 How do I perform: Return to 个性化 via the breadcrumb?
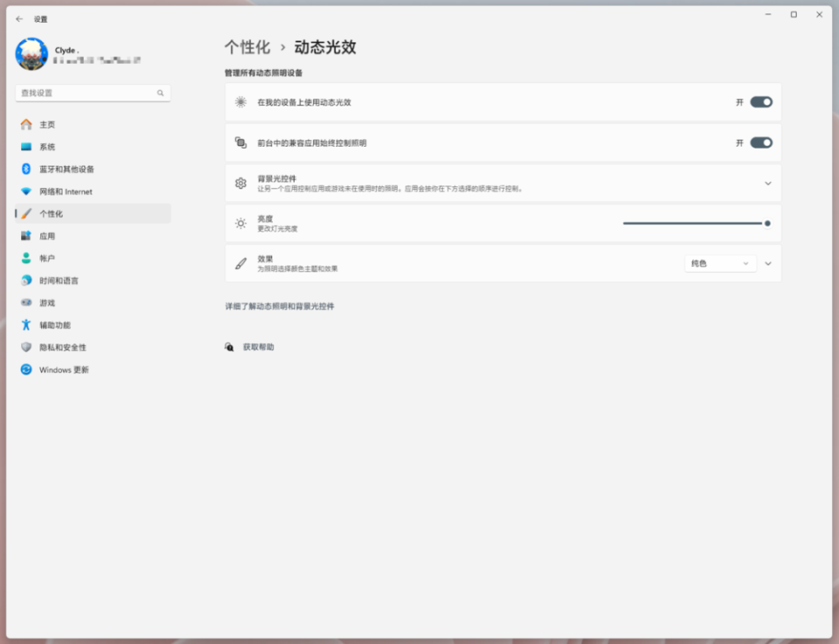tap(249, 47)
